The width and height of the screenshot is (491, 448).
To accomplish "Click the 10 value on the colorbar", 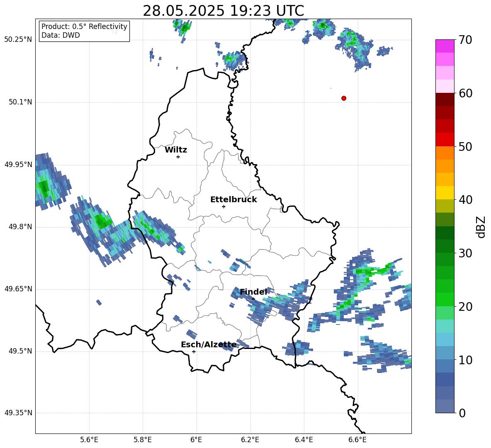I will coord(465,360).
